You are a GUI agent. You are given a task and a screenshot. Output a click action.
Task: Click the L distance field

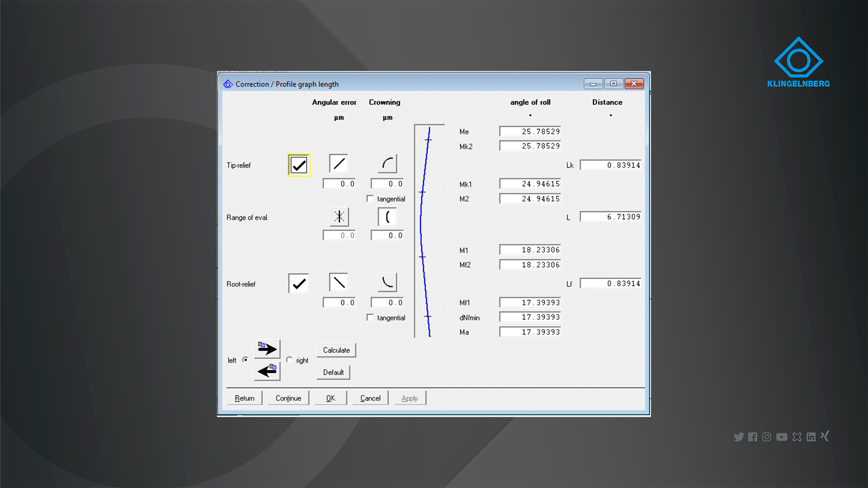pos(611,217)
